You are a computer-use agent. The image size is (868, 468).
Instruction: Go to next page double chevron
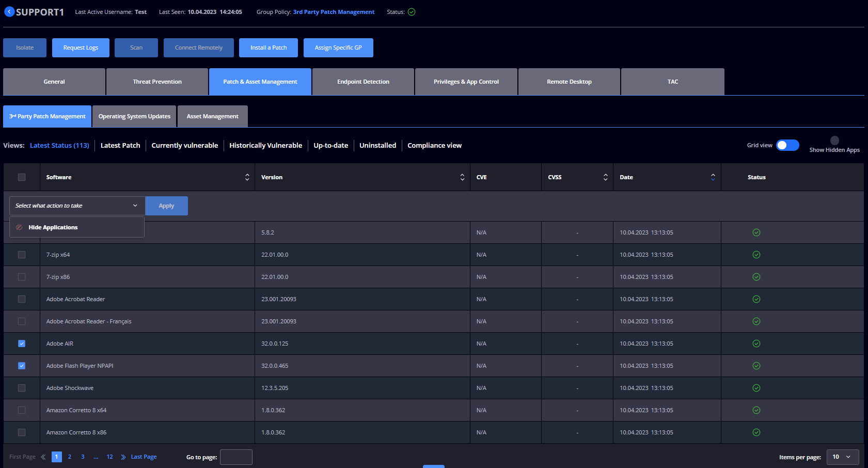pyautogui.click(x=123, y=457)
